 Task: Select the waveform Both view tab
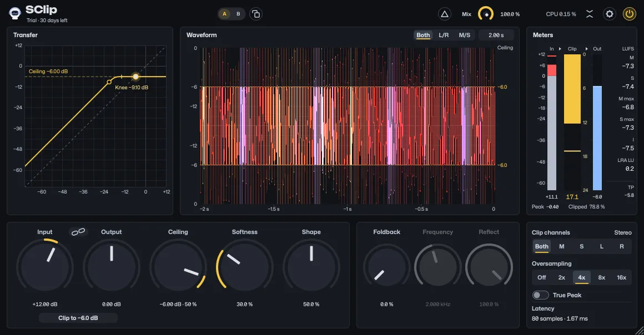pyautogui.click(x=423, y=35)
